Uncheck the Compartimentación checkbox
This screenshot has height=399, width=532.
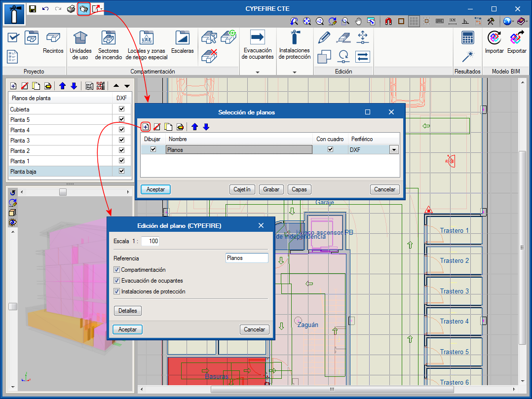(x=117, y=270)
